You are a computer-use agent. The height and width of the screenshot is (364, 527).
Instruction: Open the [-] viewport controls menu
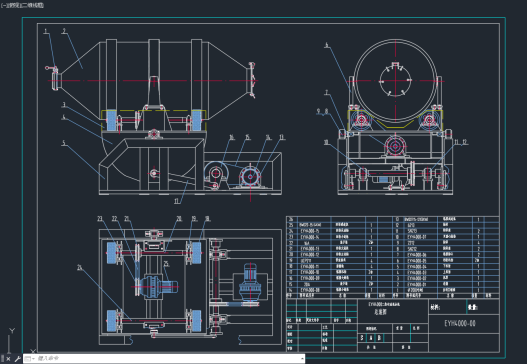3,5
